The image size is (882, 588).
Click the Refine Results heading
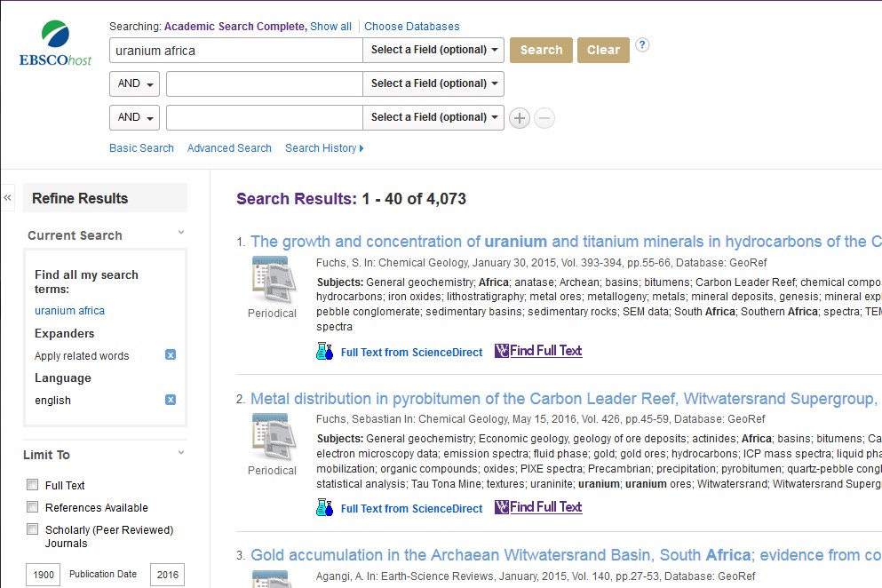pos(80,198)
